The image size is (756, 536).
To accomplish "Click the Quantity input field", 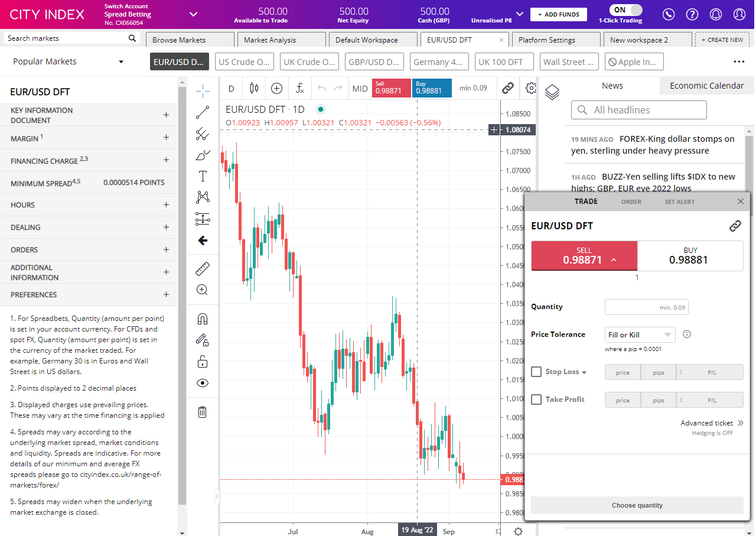I will tap(646, 307).
